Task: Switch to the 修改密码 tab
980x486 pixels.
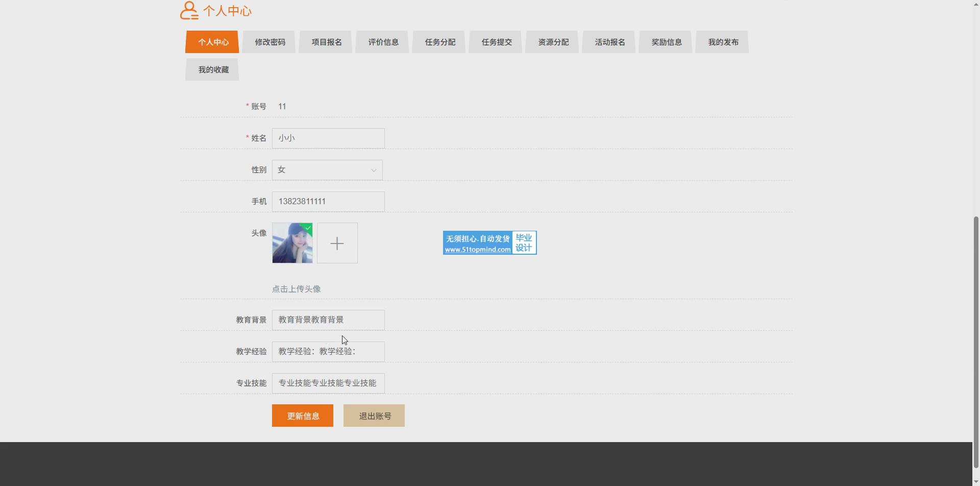Action: pyautogui.click(x=269, y=42)
